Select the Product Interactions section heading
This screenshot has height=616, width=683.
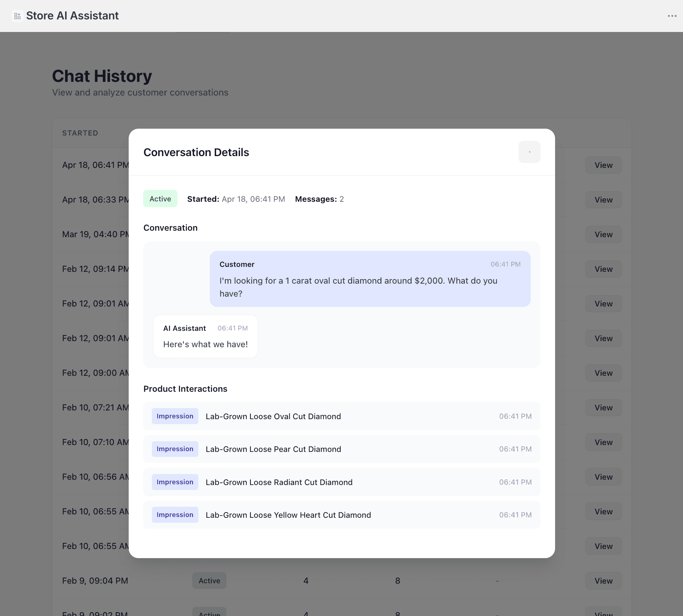tap(185, 389)
